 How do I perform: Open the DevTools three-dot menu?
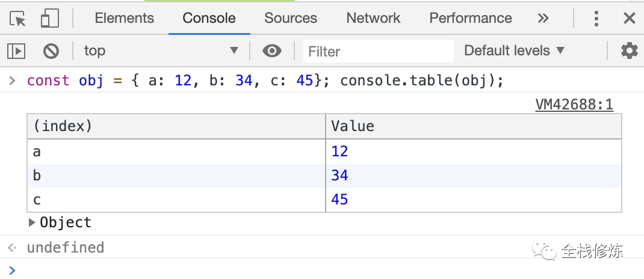(x=596, y=19)
